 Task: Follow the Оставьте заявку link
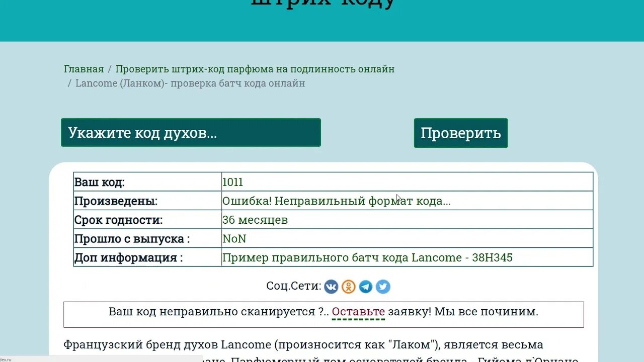pyautogui.click(x=358, y=312)
